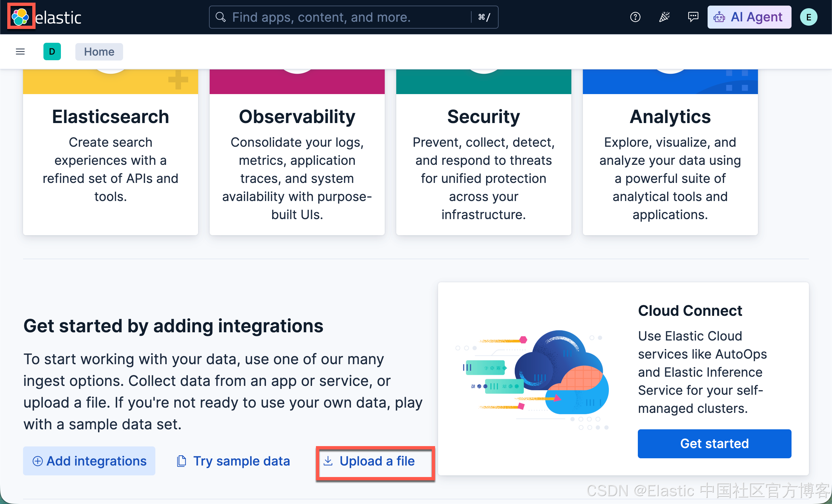Screen dimensions: 832x504
Task: Click the Add integrations button
Action: tap(89, 461)
